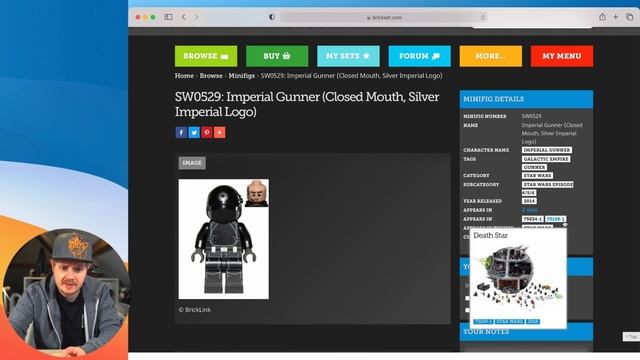The height and width of the screenshot is (360, 640).
Task: Open the BUY menu
Action: click(277, 56)
